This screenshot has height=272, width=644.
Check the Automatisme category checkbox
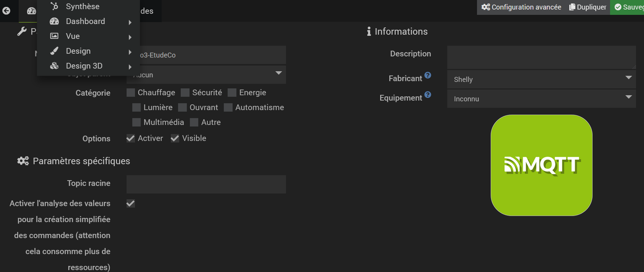pyautogui.click(x=228, y=107)
